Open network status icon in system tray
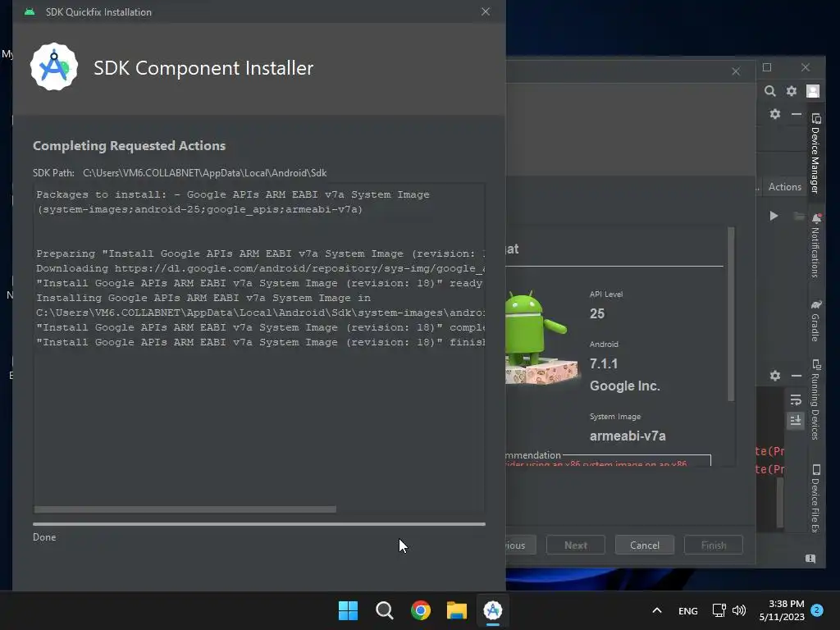Screen dimensions: 840x630 coord(719,610)
